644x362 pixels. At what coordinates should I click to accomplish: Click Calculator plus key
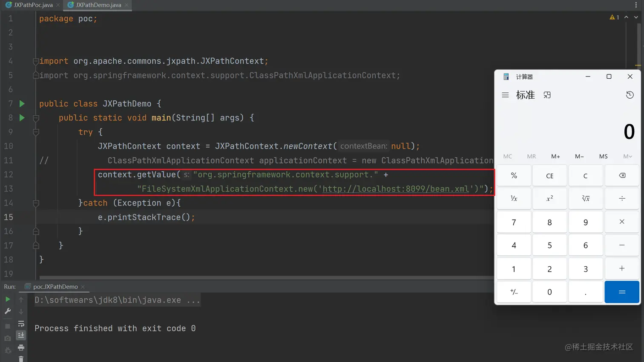coord(622,269)
